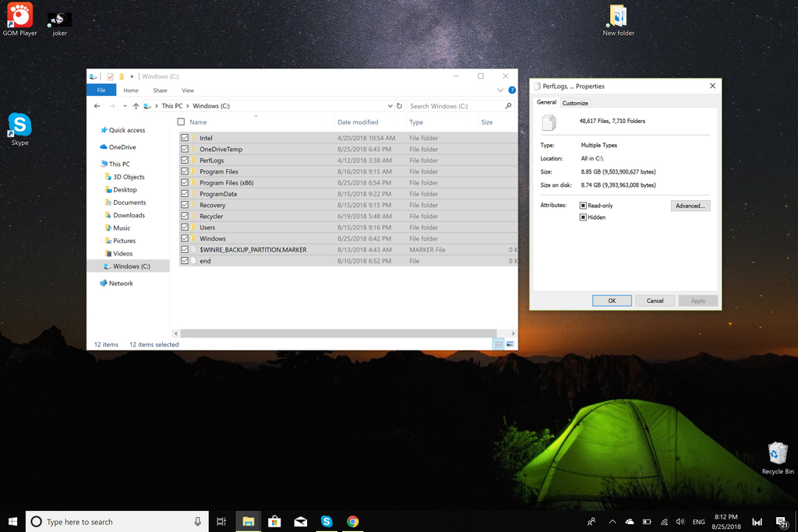Toggle the Read-only attribute checkbox
This screenshot has width=798, height=532.
click(583, 206)
